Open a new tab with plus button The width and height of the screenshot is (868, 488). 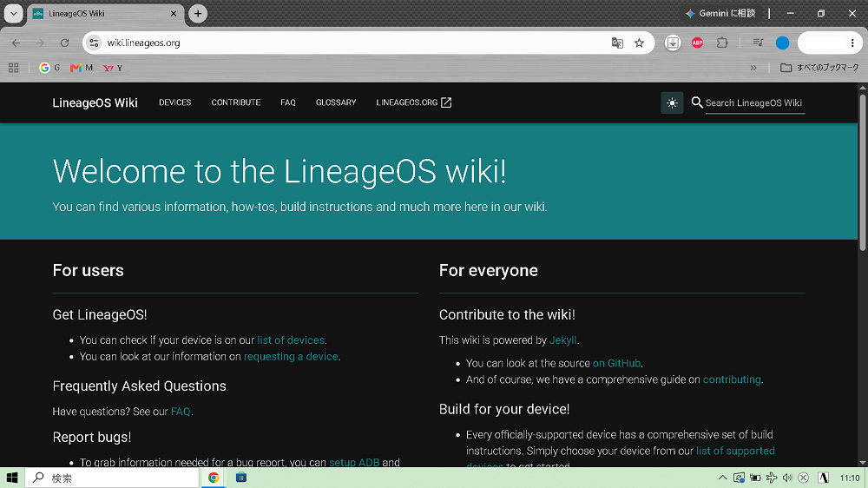click(198, 13)
